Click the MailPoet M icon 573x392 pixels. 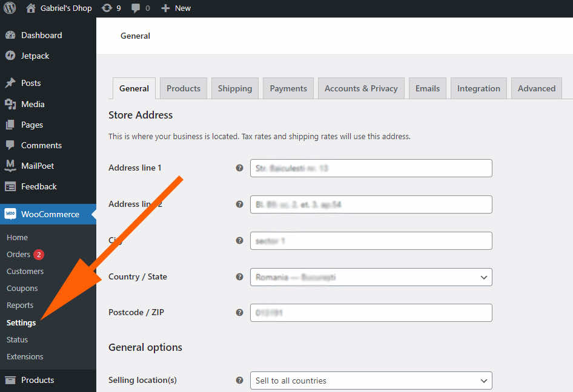tap(10, 166)
